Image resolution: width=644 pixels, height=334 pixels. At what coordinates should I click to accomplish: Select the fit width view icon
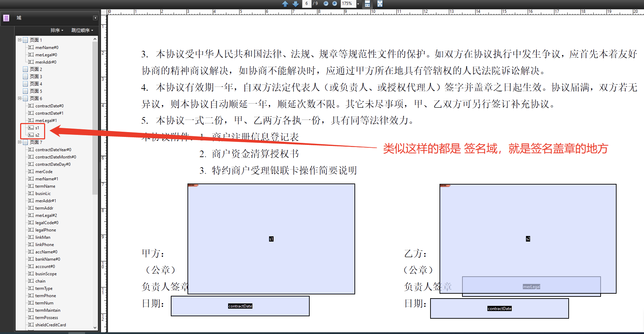click(367, 4)
